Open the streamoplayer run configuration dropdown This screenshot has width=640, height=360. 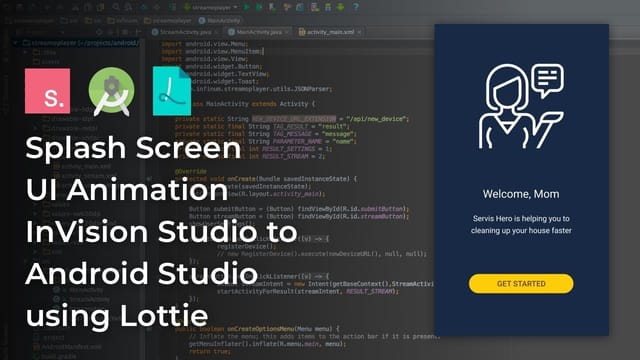point(211,7)
